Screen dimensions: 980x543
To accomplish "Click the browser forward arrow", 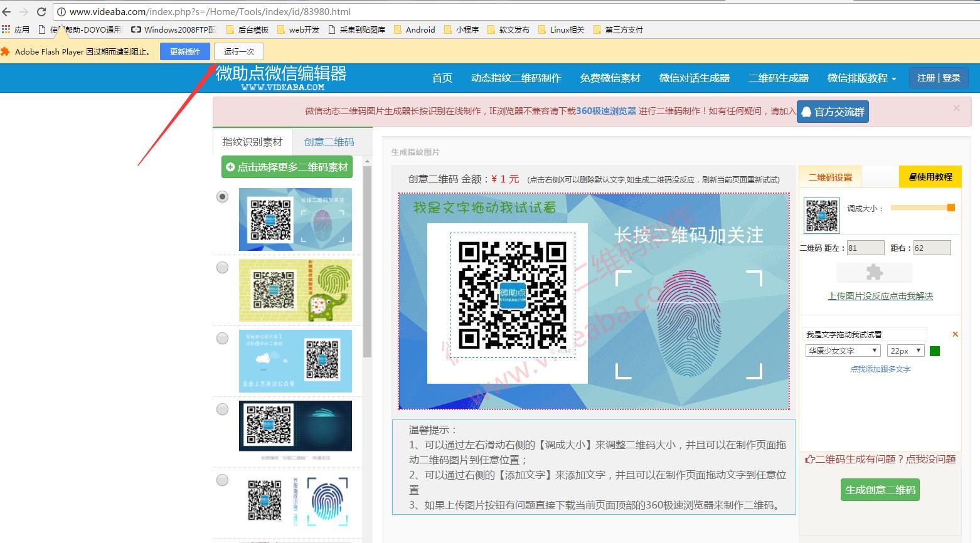I will [24, 11].
